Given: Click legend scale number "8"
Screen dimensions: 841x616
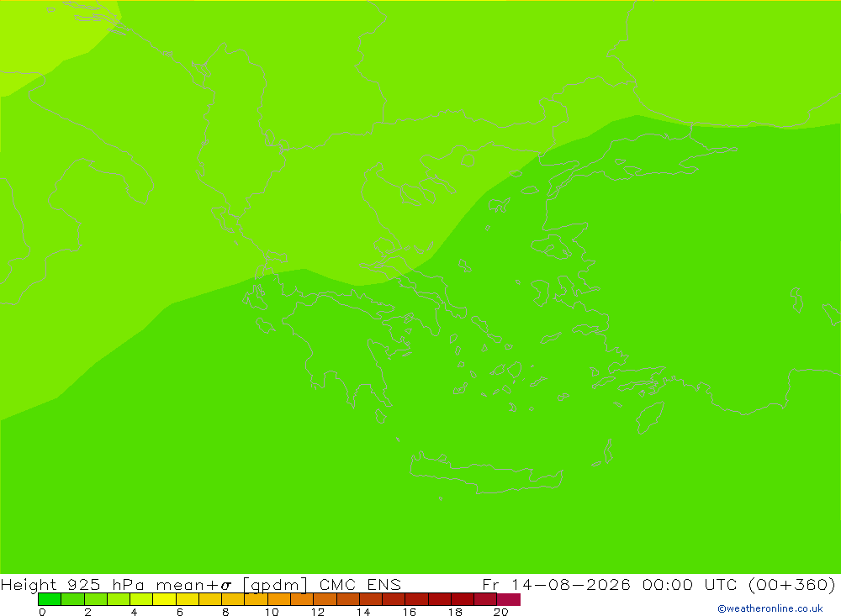Looking at the screenshot, I should coord(225,612).
